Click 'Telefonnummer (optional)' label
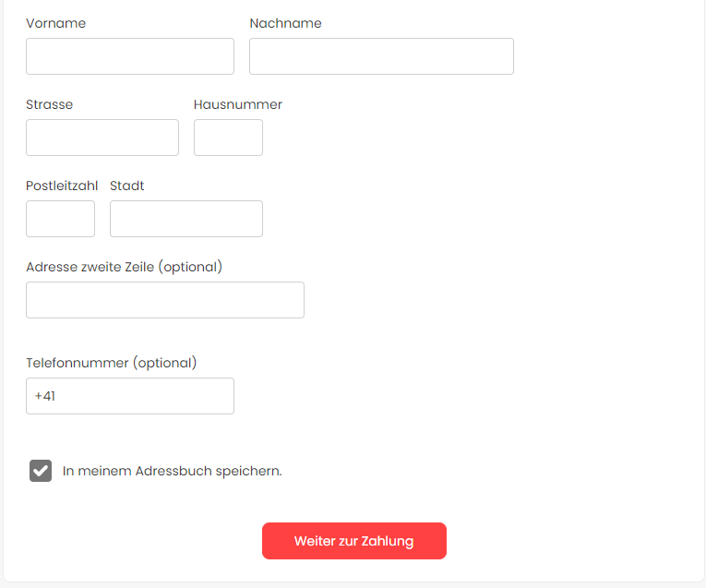706x588 pixels. [112, 363]
